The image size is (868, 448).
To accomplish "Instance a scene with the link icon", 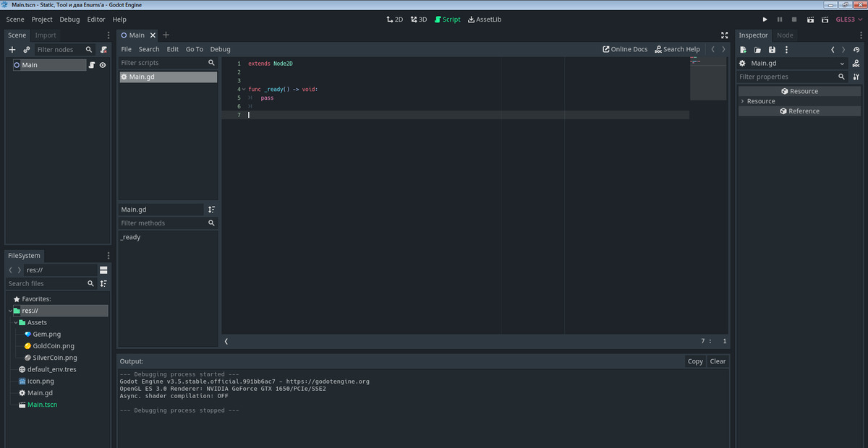I will (26, 49).
